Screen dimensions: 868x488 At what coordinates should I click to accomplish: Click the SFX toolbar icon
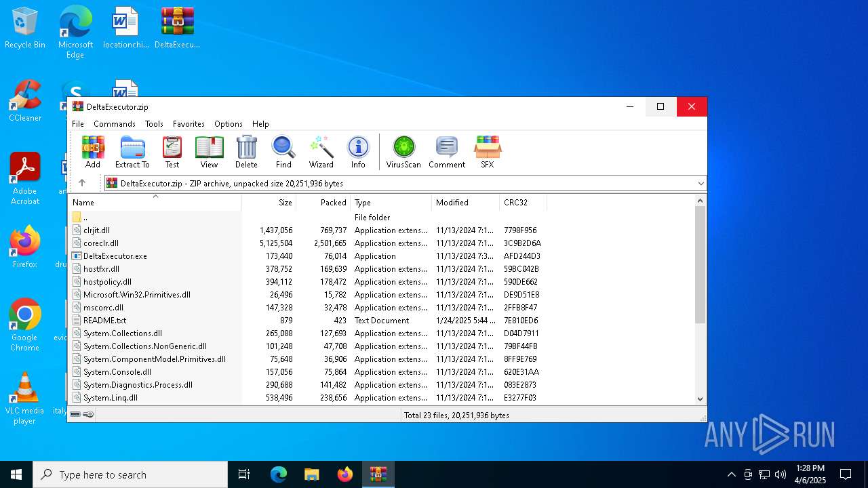(488, 152)
